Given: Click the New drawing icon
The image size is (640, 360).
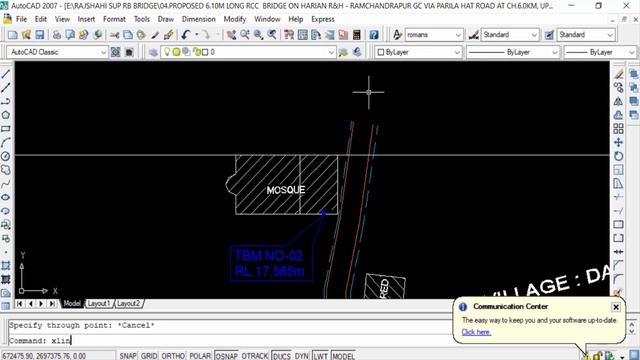Looking at the screenshot, I should coord(13,35).
